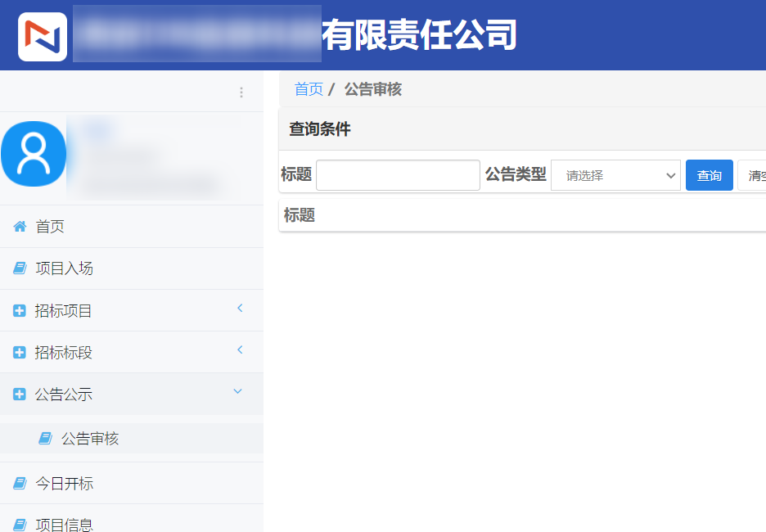The image size is (766, 532).
Task: Click the plus icon beside 公告公示
Action: tap(20, 394)
